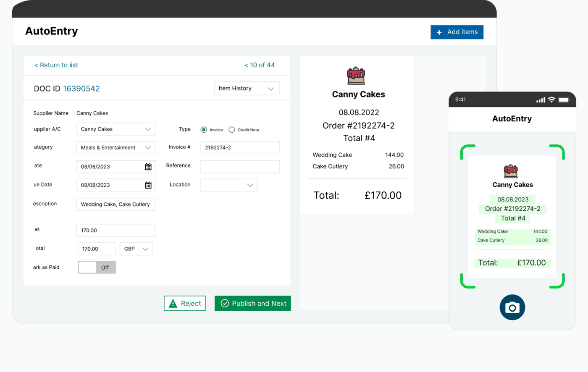The image size is (588, 372).
Task: Click the Invoice # field 2192274-2
Action: pos(240,147)
